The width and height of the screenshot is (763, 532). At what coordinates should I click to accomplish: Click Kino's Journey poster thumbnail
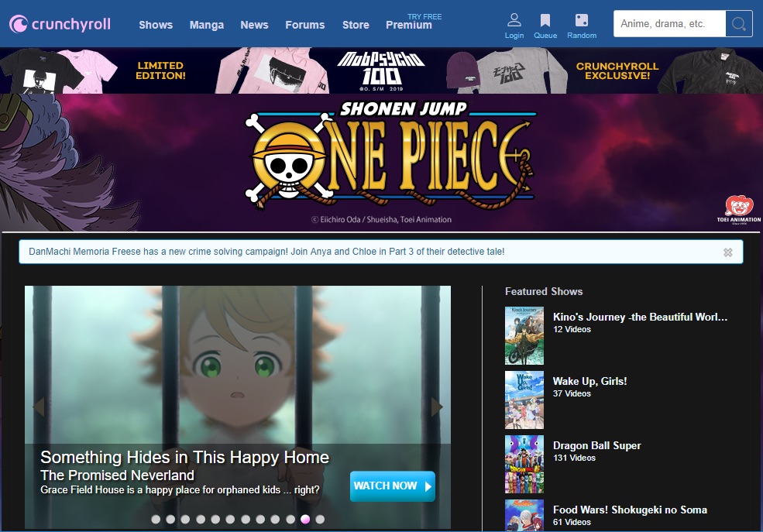pos(524,335)
